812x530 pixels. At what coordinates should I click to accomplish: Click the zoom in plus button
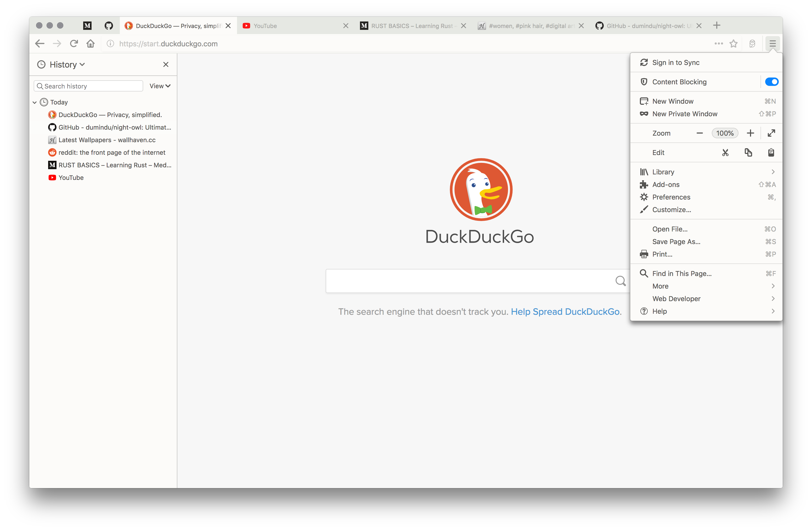(750, 133)
